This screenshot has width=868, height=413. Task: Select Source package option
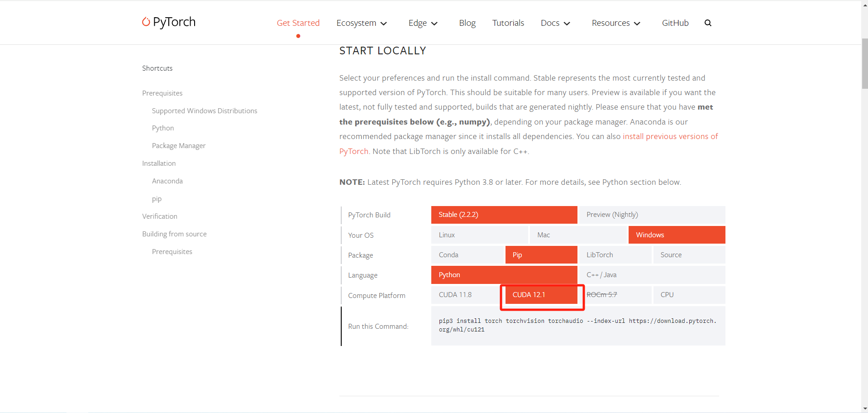pyautogui.click(x=689, y=255)
